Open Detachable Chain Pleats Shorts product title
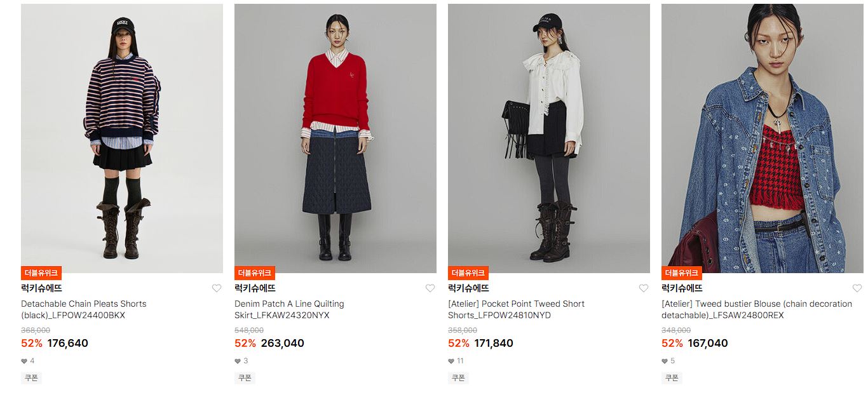 pos(84,309)
